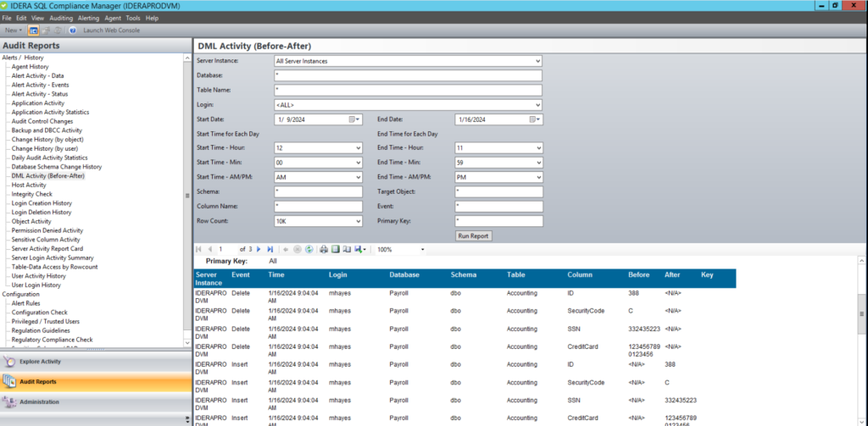Click the report results vertical scrollbar
Image resolution: width=868 pixels, height=426 pixels.
tap(861, 340)
